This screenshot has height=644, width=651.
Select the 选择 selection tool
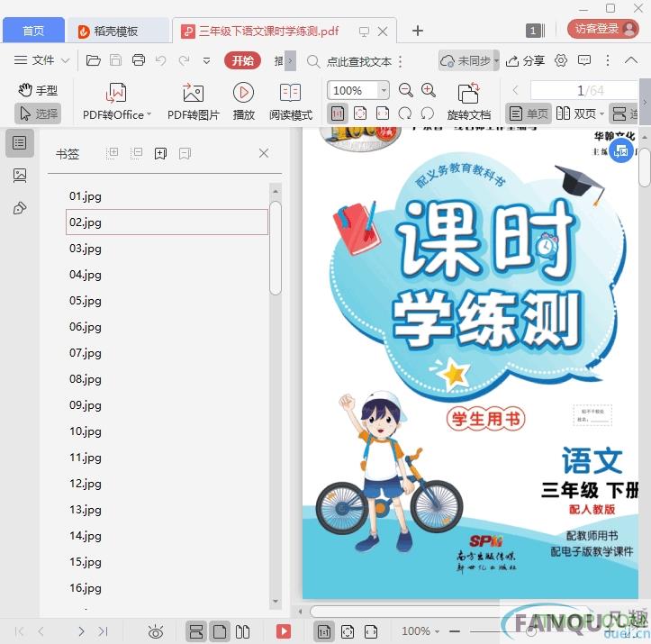pyautogui.click(x=38, y=113)
